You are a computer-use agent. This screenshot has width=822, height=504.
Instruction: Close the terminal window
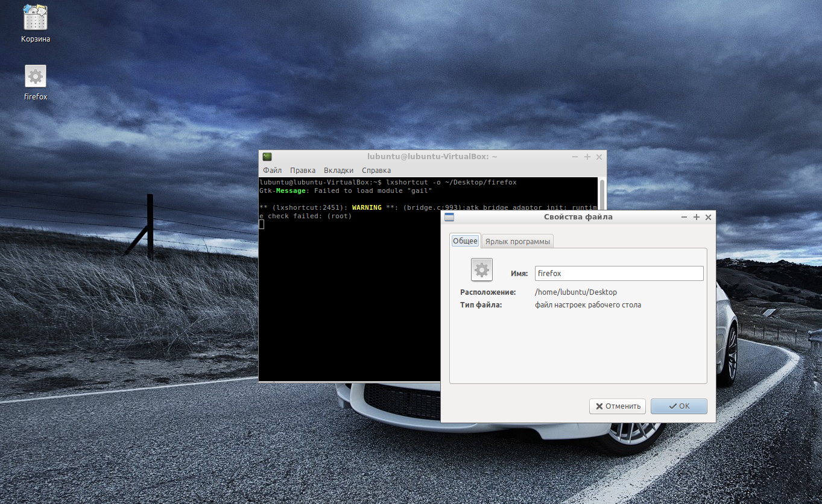coord(599,157)
